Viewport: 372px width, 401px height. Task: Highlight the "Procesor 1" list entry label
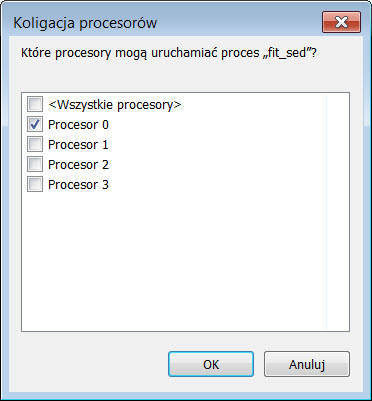point(78,145)
